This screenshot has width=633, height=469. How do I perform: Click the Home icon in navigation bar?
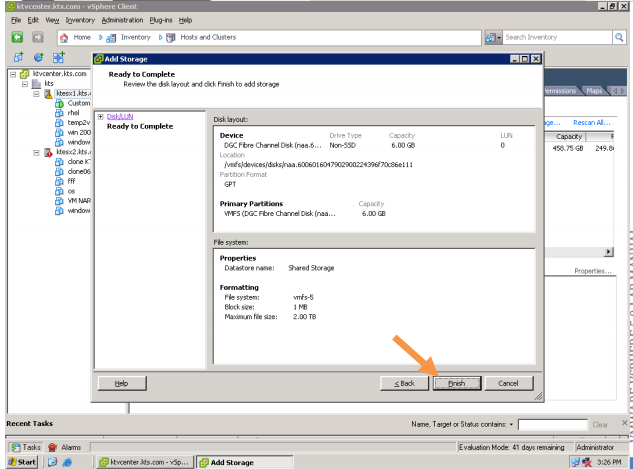coord(64,38)
